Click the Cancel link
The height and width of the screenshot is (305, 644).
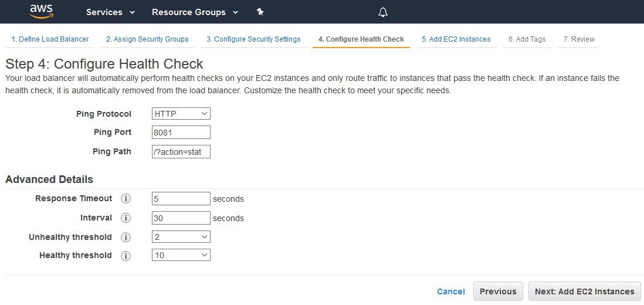click(450, 292)
